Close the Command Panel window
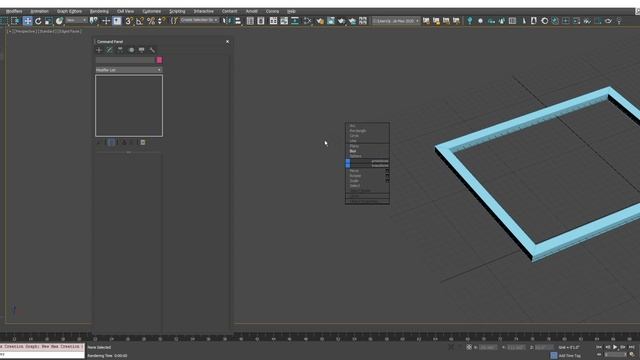The width and height of the screenshot is (640, 360). coord(227,42)
